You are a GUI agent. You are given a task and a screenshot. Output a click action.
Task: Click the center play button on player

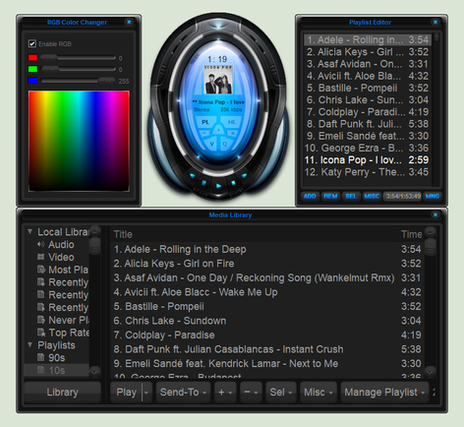click(218, 186)
